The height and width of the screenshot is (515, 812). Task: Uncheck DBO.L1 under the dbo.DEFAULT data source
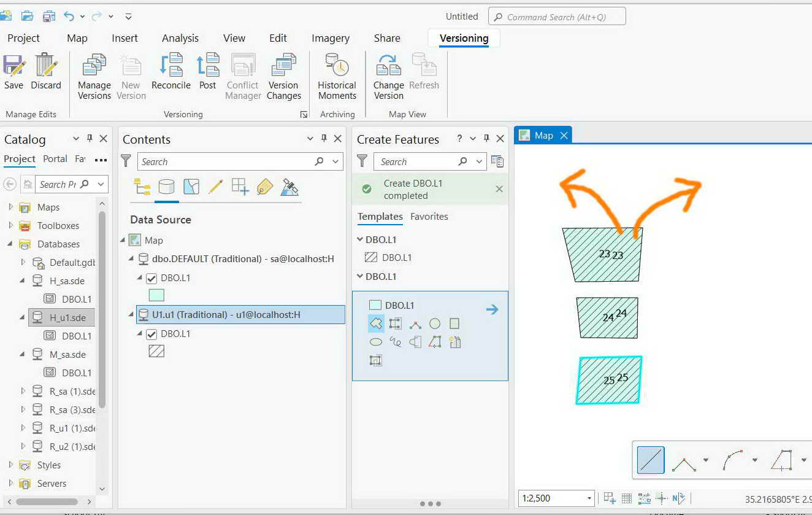151,278
